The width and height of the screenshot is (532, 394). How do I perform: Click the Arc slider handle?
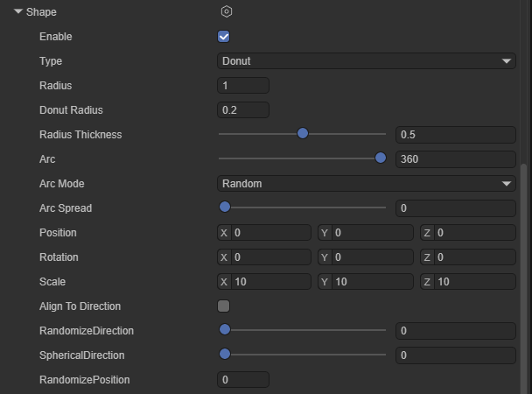pos(381,158)
